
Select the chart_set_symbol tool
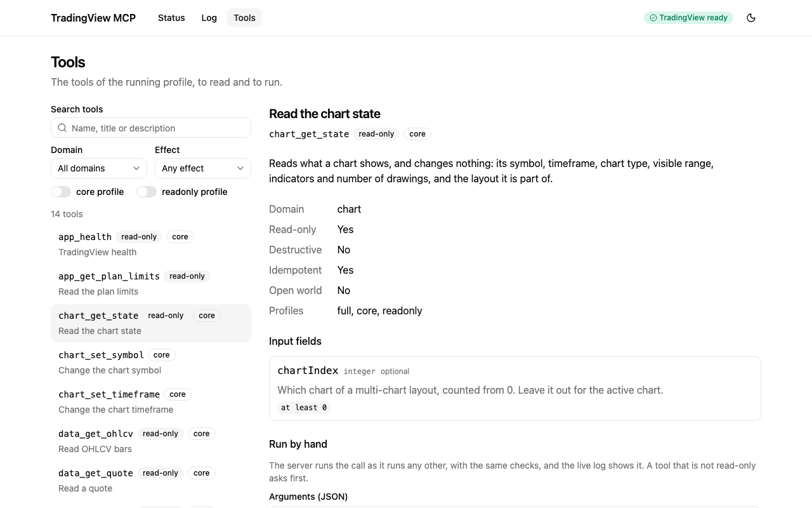pyautogui.click(x=151, y=363)
